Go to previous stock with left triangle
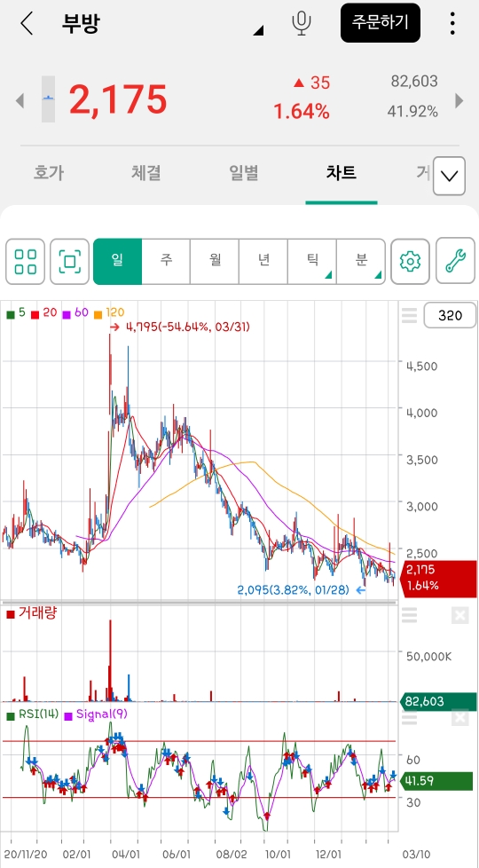 point(20,101)
